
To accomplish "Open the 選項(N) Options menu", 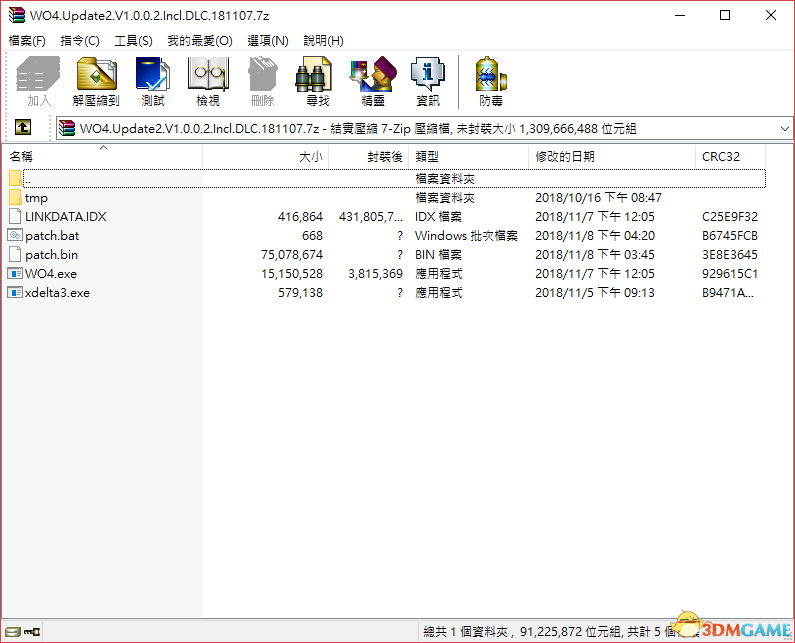I will [268, 41].
